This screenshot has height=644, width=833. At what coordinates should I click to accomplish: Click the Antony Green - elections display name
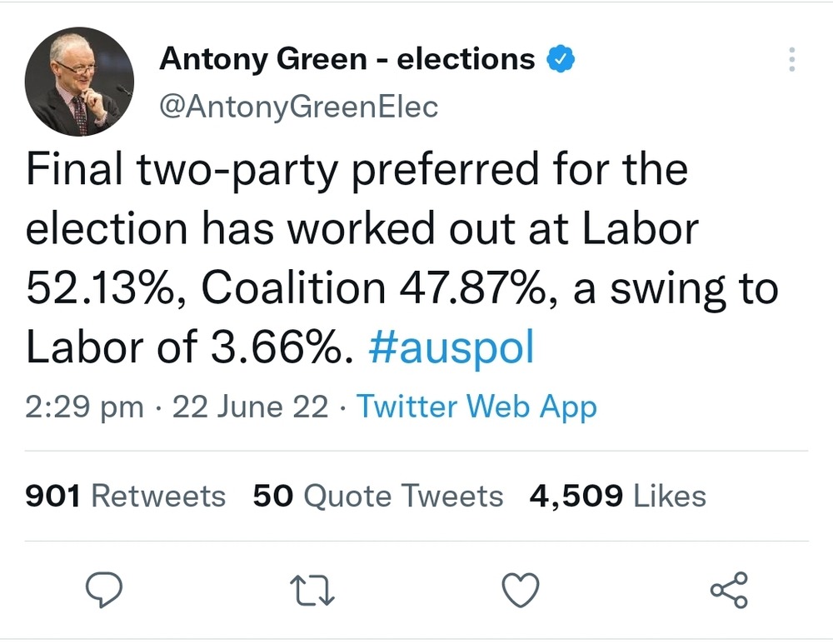point(347,59)
